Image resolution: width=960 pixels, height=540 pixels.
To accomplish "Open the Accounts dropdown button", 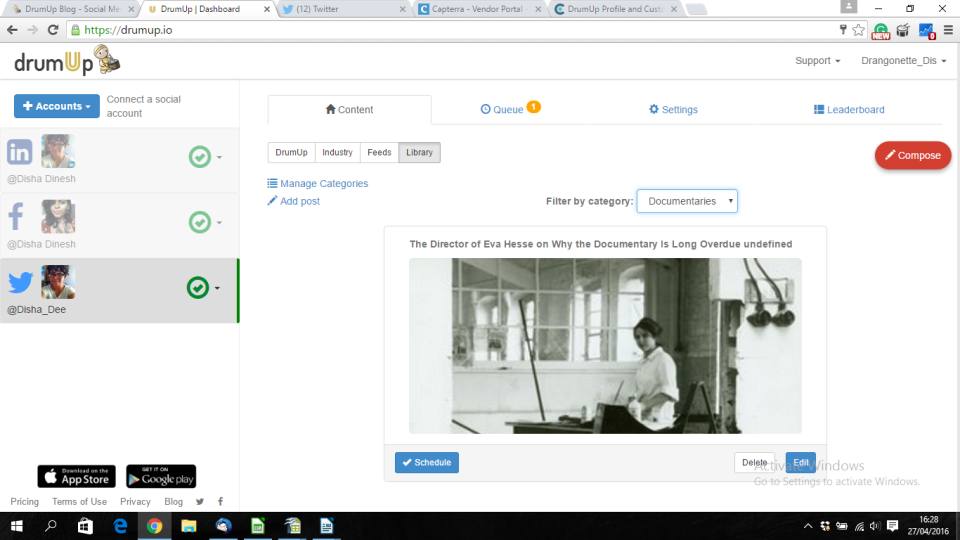I will tap(57, 106).
